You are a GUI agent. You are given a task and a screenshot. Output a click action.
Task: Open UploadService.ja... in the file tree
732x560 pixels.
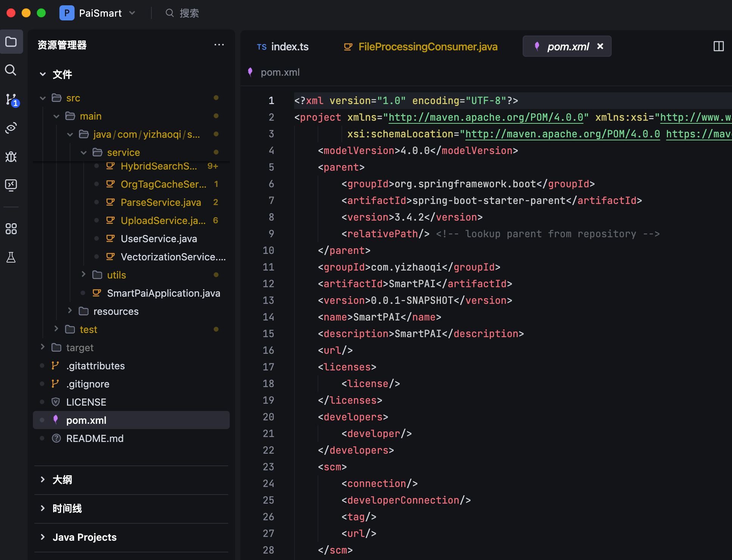tap(163, 220)
